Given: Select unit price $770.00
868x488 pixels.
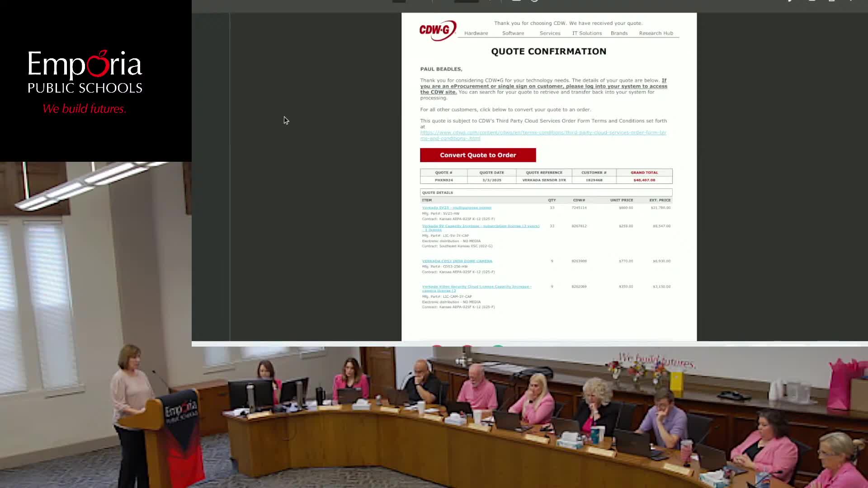Looking at the screenshot, I should click(x=626, y=261).
